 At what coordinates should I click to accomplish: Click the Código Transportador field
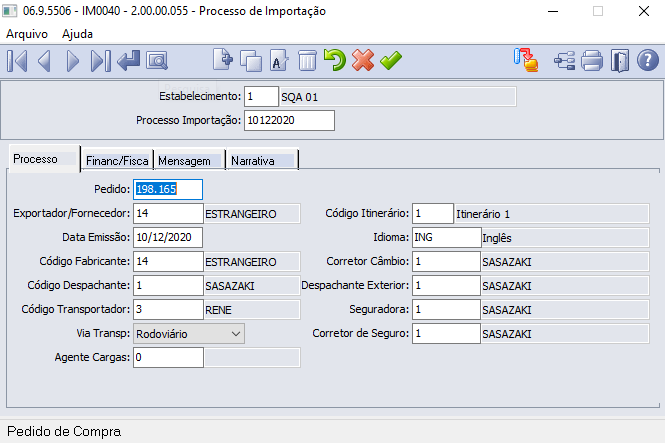click(168, 309)
